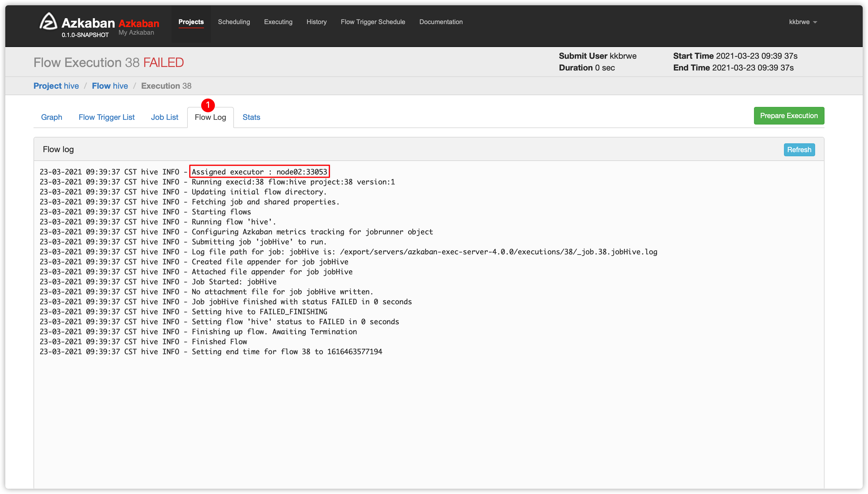The width and height of the screenshot is (868, 494).
Task: Click 'No attachment file for job jobHive written.'
Action: tap(206, 292)
